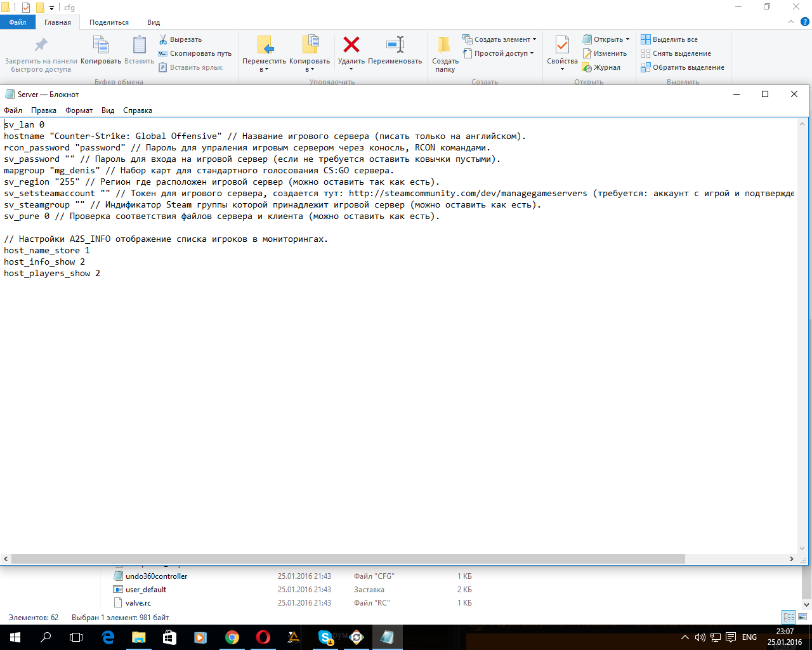Expand the Открыть dropdown in Explorer
The height and width of the screenshot is (650, 812).
606,39
